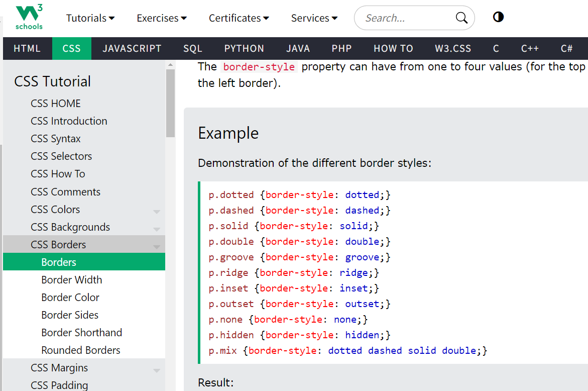Open Rounded Borders subitem
The image size is (588, 391).
pyautogui.click(x=84, y=350)
